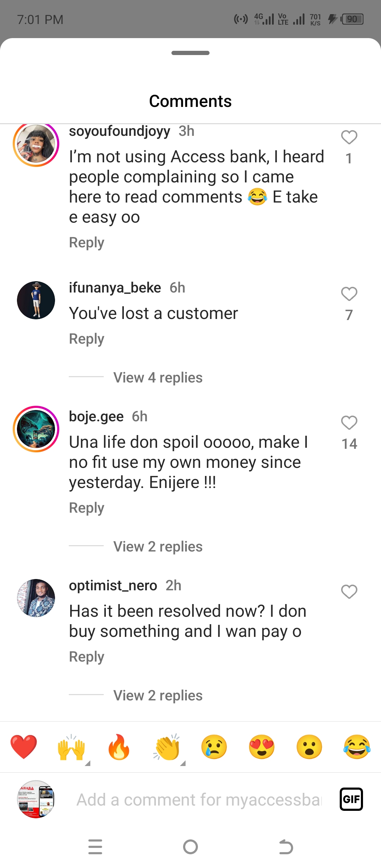Show 2 replies under optimist_nero's comment
The width and height of the screenshot is (381, 868).
coord(158,695)
